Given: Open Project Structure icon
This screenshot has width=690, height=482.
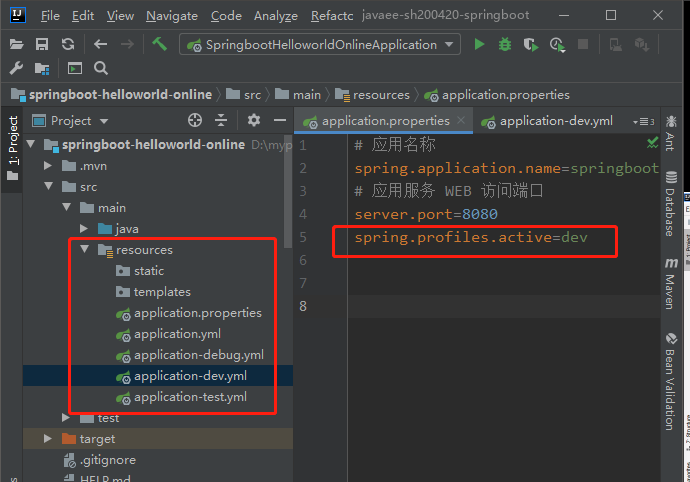Looking at the screenshot, I should pos(42,69).
